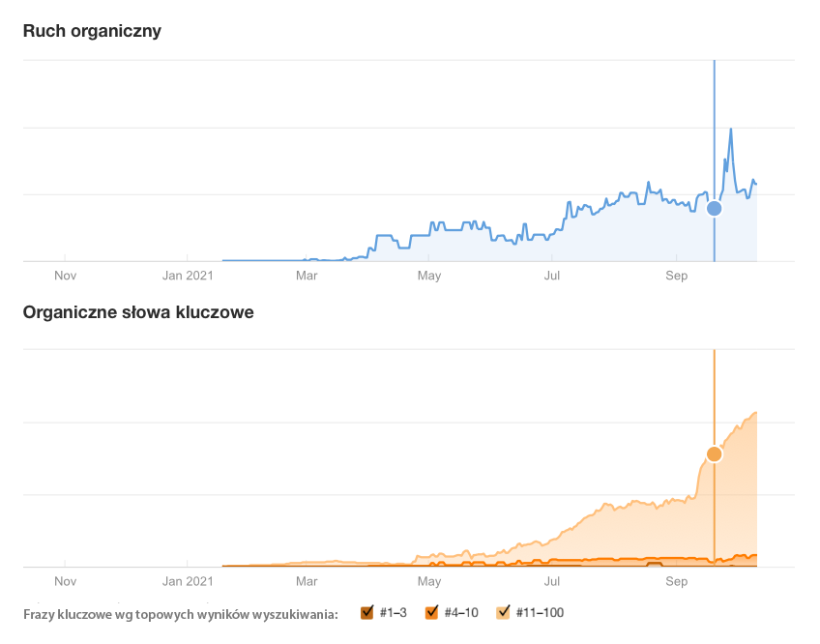Click the highest peak of the blue traffic line

(731, 130)
